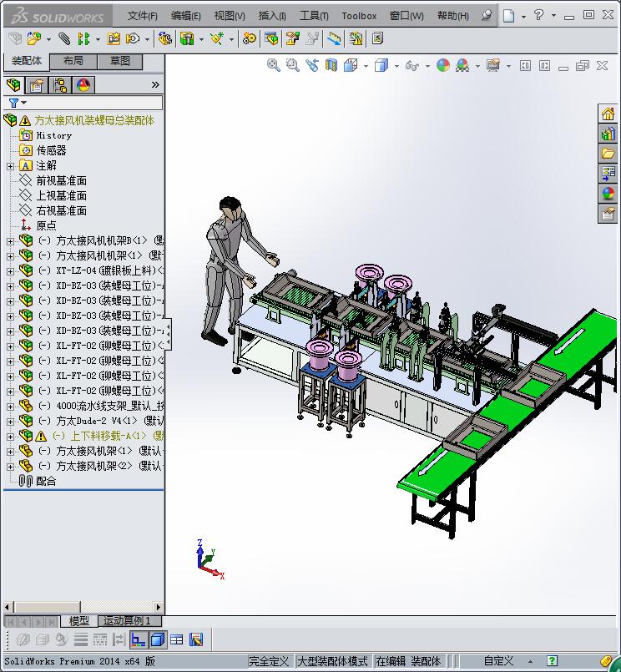The width and height of the screenshot is (621, 672).
Task: Open the 窗口(W) menu
Action: tap(406, 16)
